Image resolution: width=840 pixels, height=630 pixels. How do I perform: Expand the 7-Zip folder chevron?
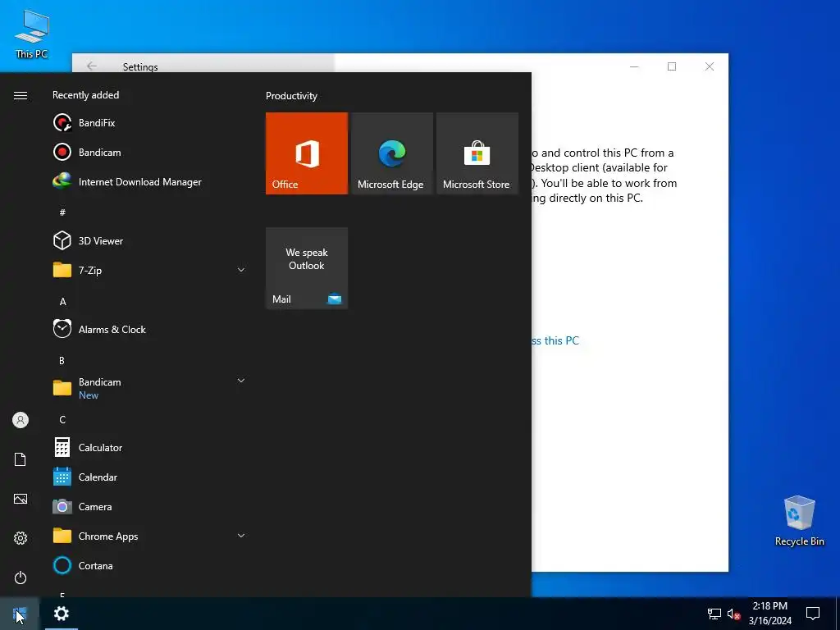tap(241, 270)
